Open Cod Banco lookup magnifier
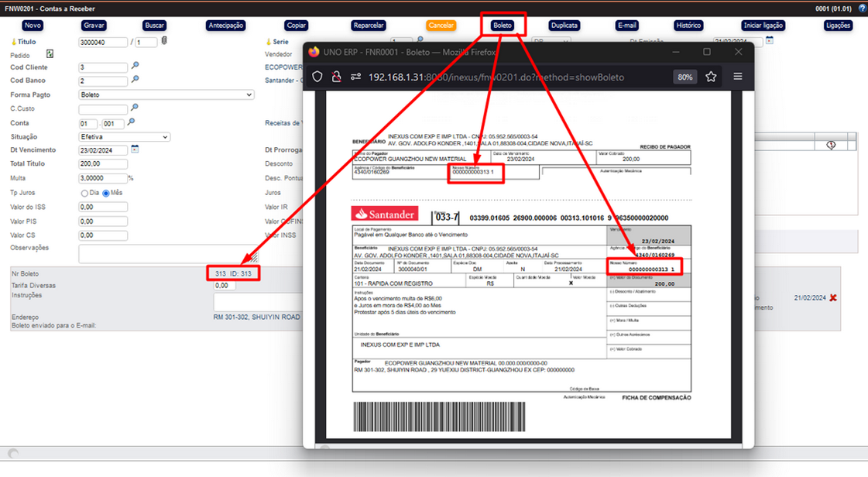This screenshot has height=477, width=868. (135, 80)
